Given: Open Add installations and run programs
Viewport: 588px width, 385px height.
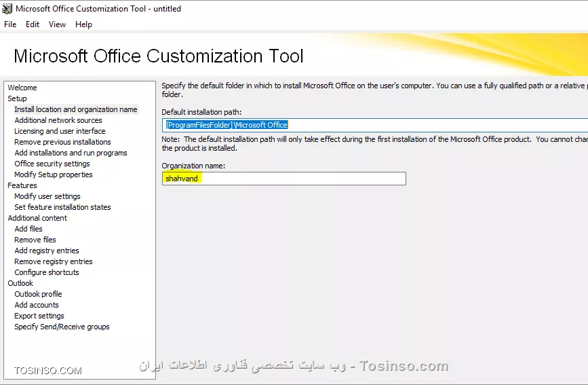Looking at the screenshot, I should point(71,153).
